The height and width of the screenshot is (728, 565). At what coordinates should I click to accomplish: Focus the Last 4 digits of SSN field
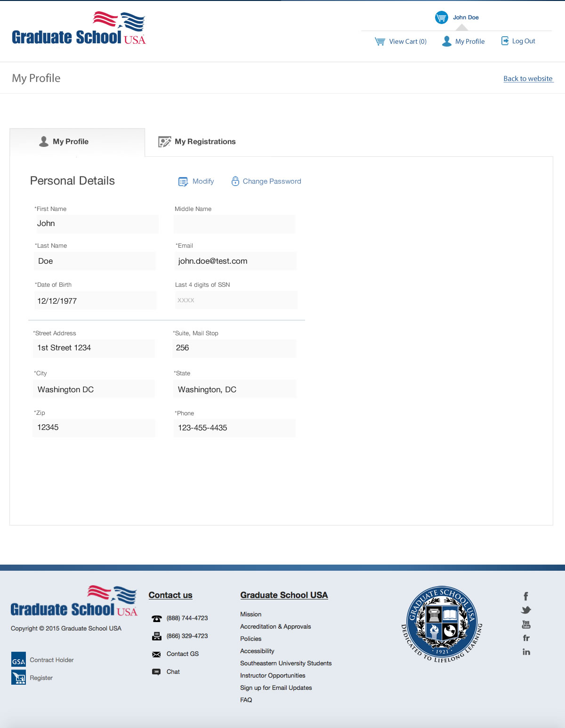(235, 300)
